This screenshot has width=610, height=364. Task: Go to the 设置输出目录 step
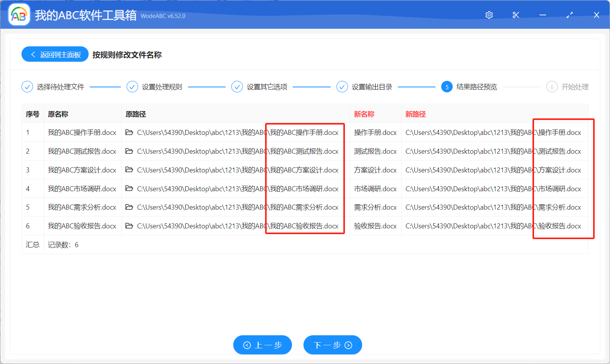[365, 87]
